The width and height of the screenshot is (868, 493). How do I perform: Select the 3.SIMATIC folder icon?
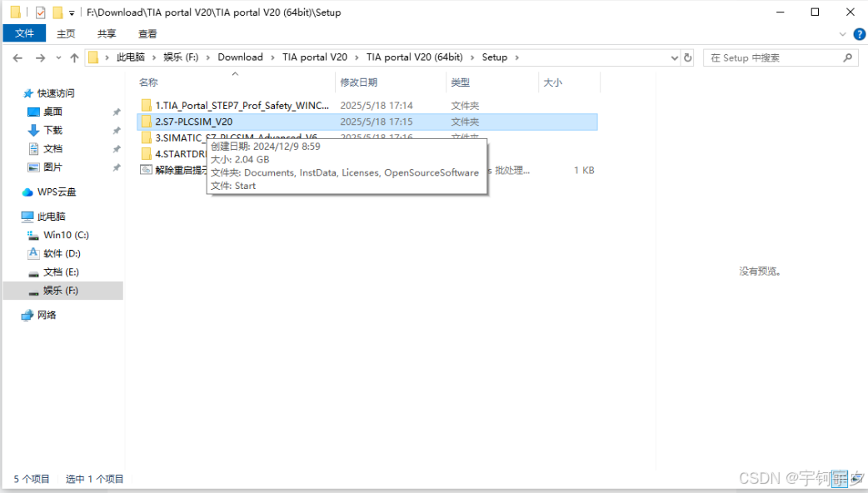pos(146,137)
